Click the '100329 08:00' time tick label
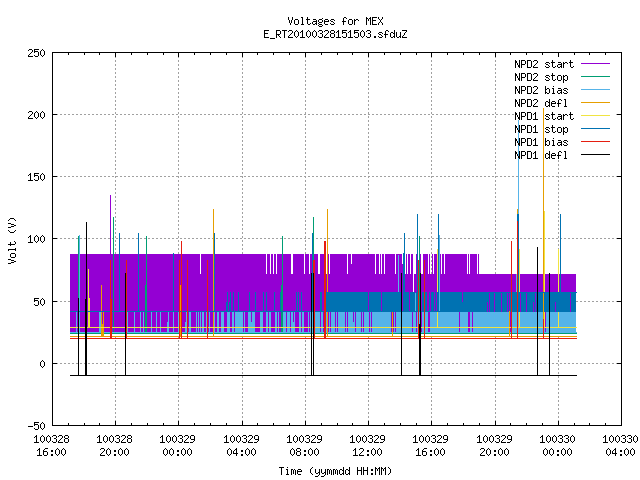Viewport: 640px width, 480px height. coord(304,446)
